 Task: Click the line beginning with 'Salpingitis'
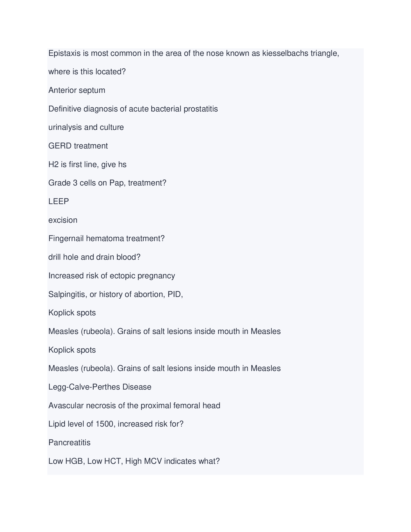click(115, 295)
